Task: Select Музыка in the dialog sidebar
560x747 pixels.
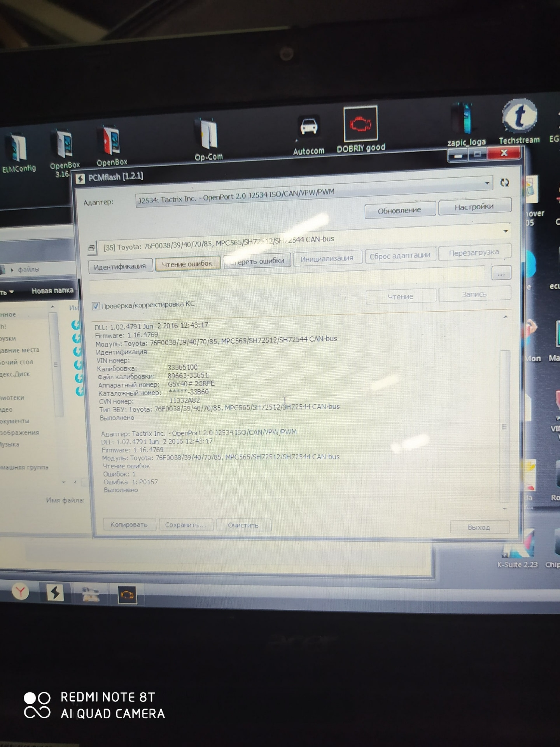Action: [9, 444]
